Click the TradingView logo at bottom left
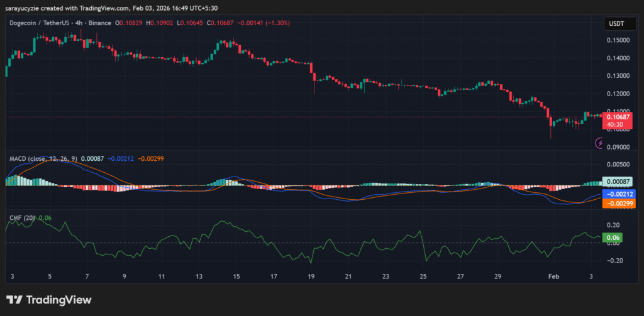 pyautogui.click(x=48, y=300)
